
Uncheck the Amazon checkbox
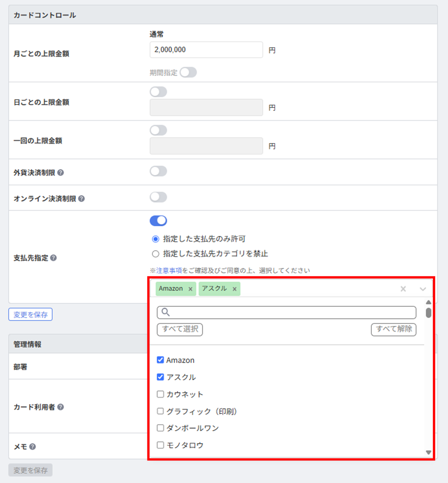coord(160,360)
